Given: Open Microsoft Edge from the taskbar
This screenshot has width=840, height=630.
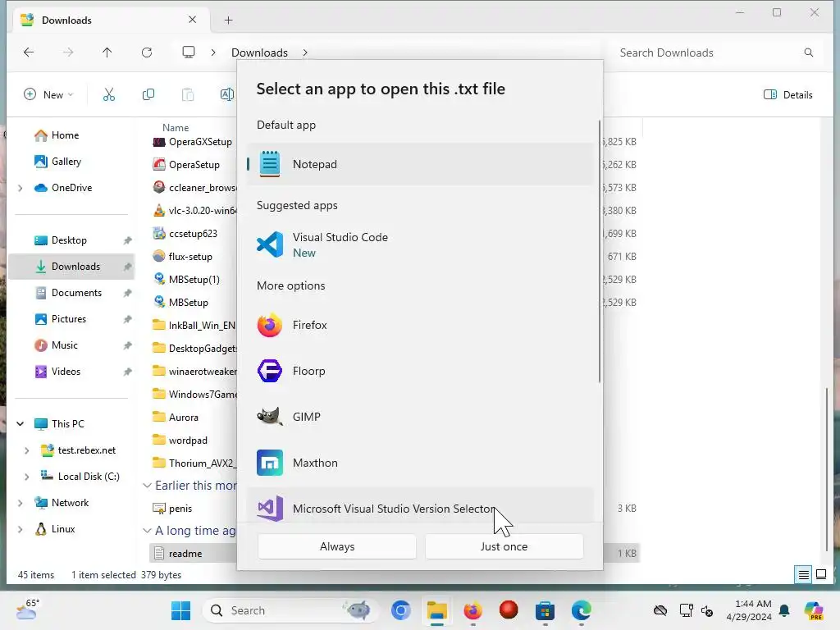Looking at the screenshot, I should coord(581,610).
